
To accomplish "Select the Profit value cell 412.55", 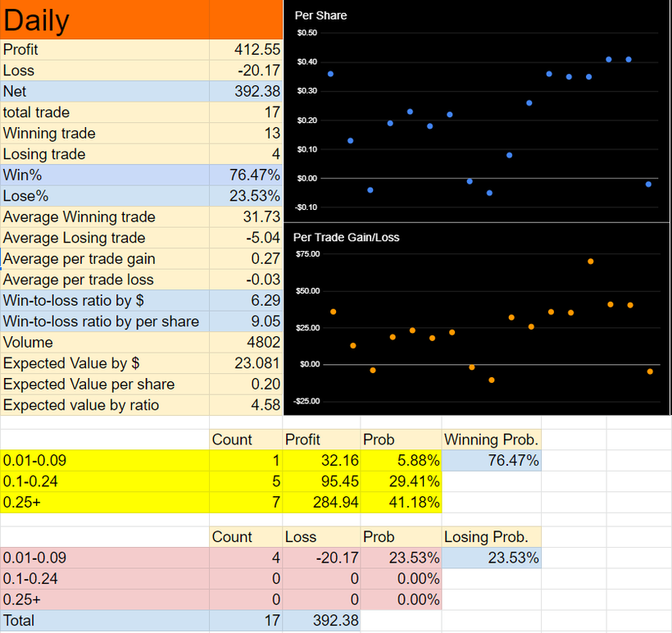I will 246,50.
